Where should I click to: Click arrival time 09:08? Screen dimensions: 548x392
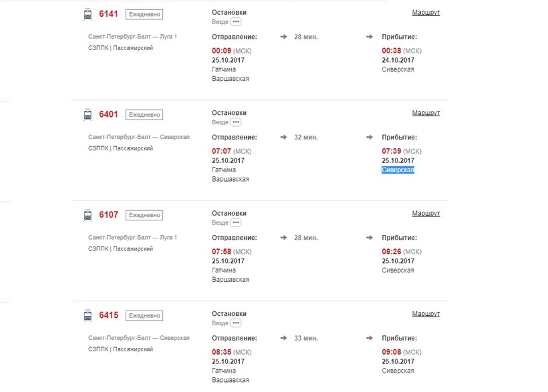click(x=392, y=352)
